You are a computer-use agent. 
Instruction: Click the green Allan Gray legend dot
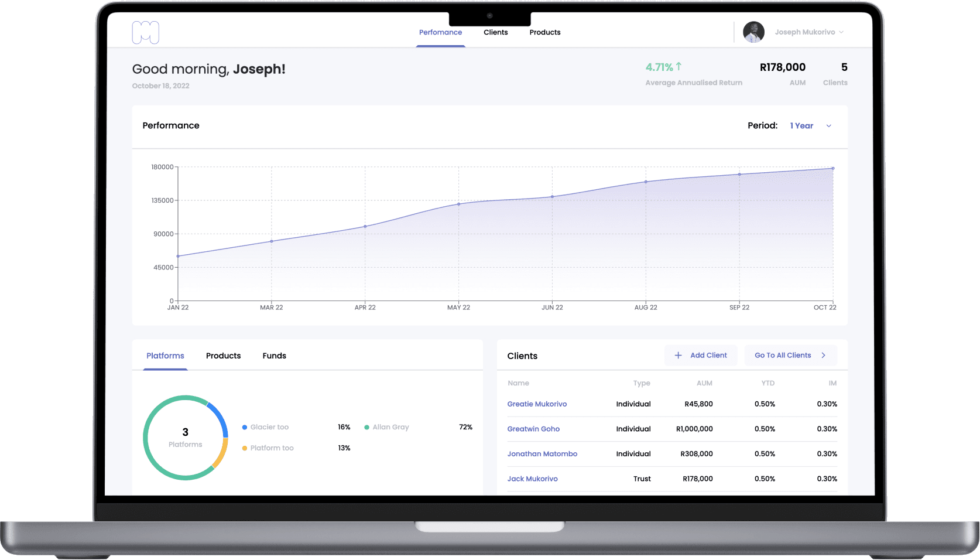click(x=366, y=428)
